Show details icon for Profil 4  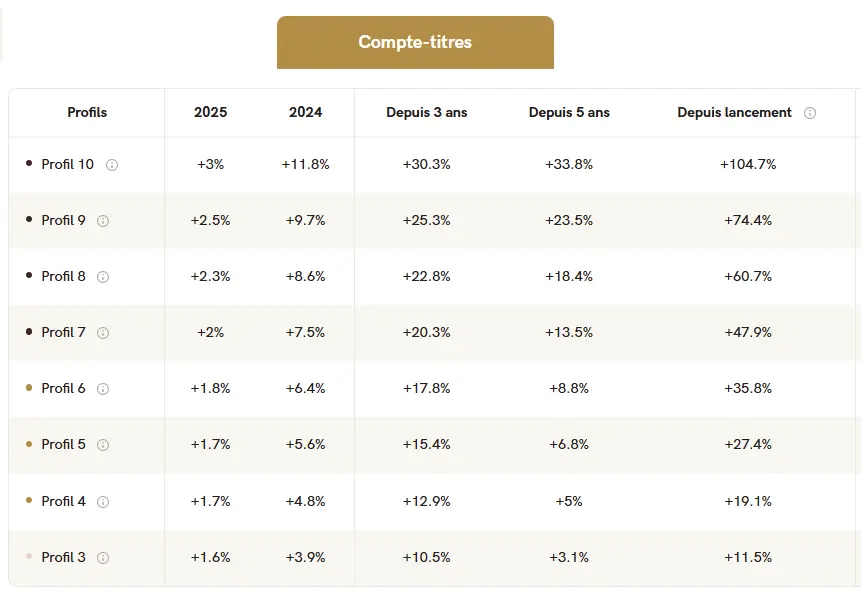point(103,502)
